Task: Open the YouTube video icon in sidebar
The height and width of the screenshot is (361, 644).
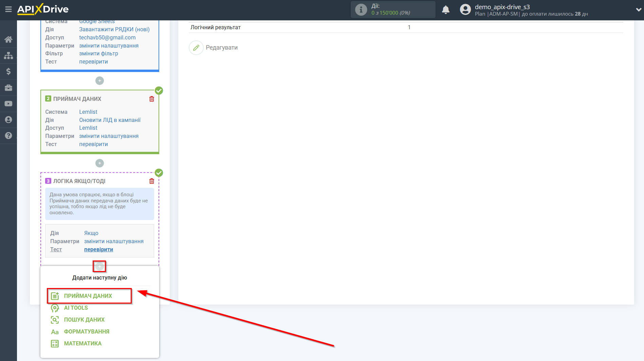Action: point(8,104)
